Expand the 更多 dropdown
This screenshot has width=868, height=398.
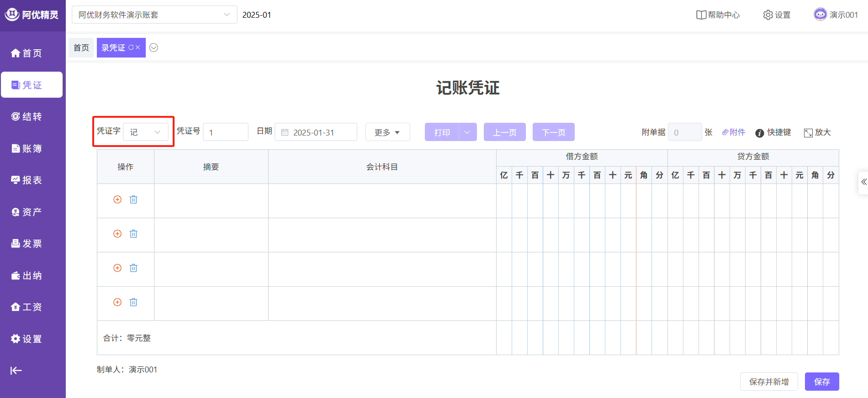[387, 132]
